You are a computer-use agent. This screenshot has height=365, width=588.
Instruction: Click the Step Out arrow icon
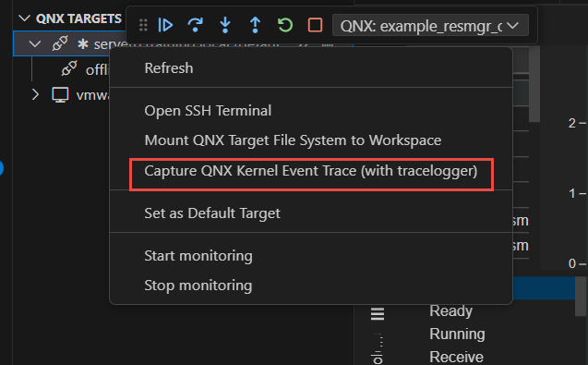tap(255, 25)
